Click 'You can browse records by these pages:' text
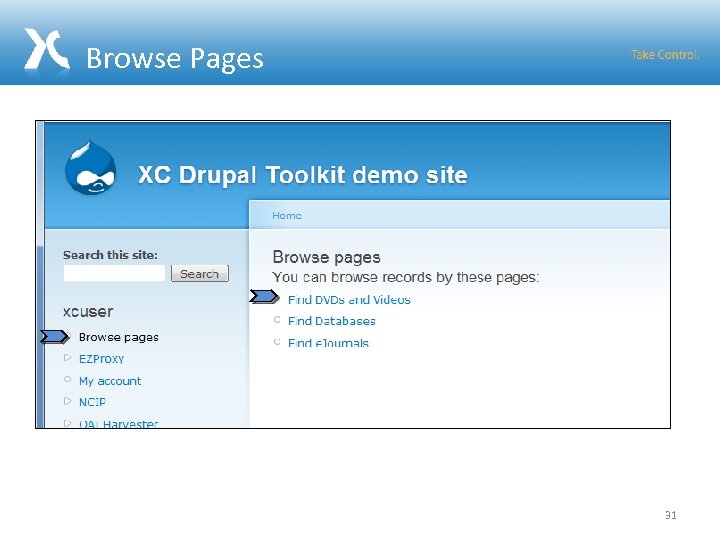The image size is (720, 540). pyautogui.click(x=405, y=277)
